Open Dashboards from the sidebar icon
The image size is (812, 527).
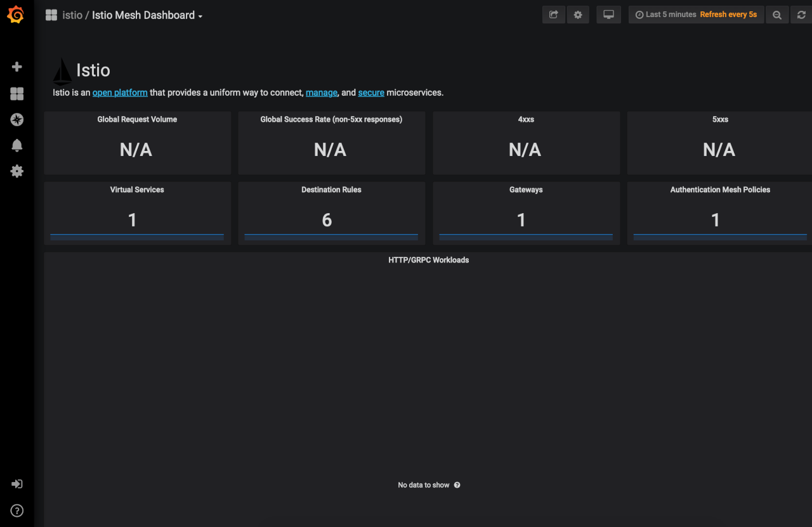[x=16, y=93]
